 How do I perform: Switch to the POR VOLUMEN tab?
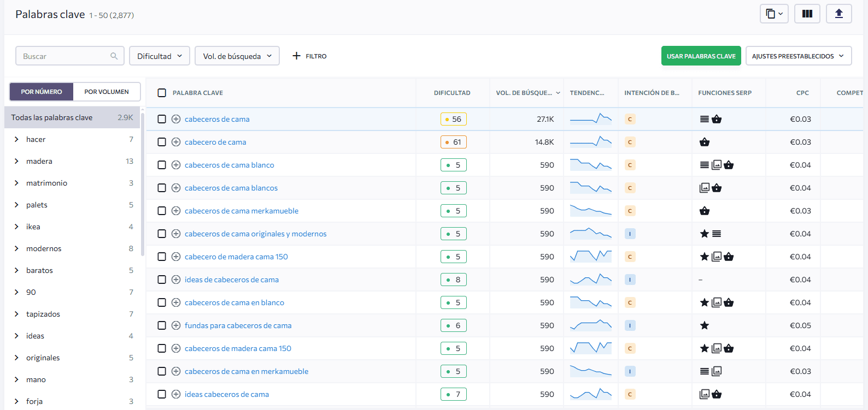107,92
